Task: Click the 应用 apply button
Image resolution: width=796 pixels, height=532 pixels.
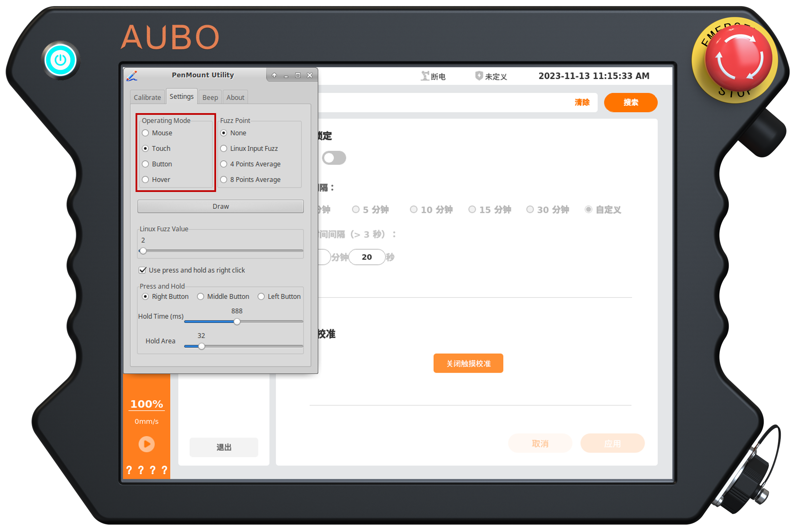Action: pos(612,443)
